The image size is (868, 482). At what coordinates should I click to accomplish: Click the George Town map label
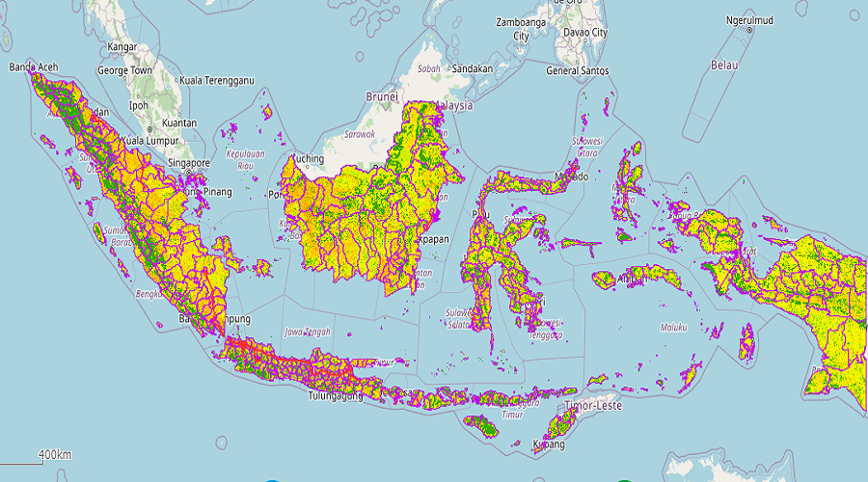pos(124,71)
